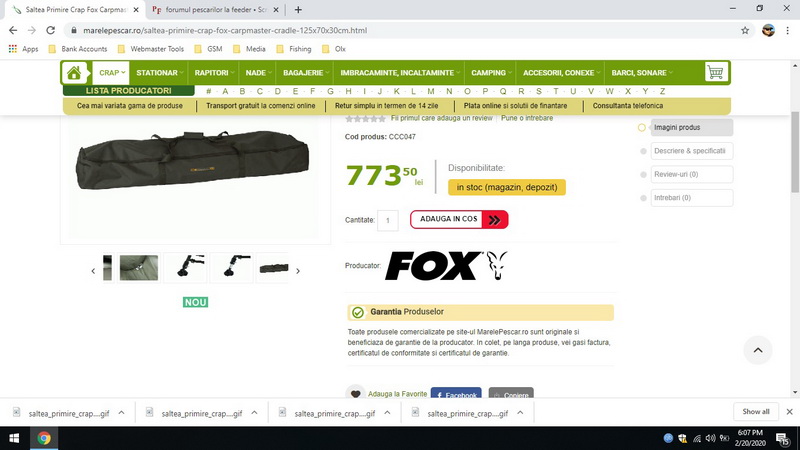Viewport: 800px width, 450px height.
Task: Click the browser back arrow
Action: (x=13, y=31)
